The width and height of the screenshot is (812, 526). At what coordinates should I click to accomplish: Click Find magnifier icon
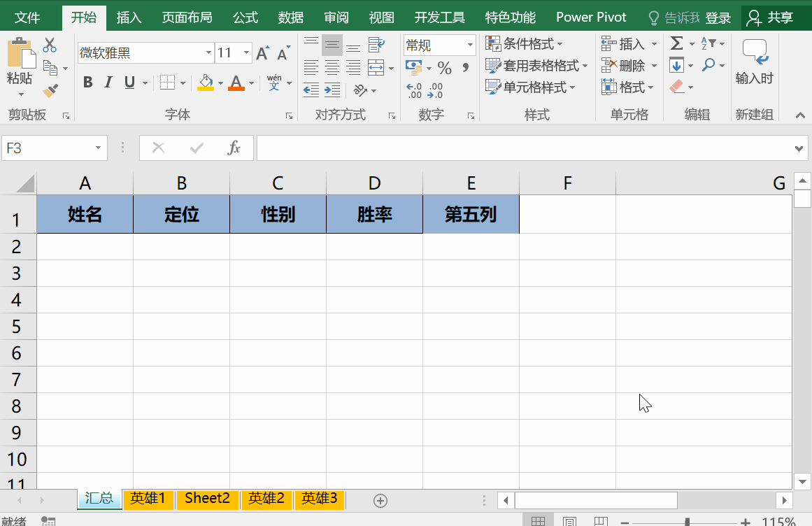(708, 65)
